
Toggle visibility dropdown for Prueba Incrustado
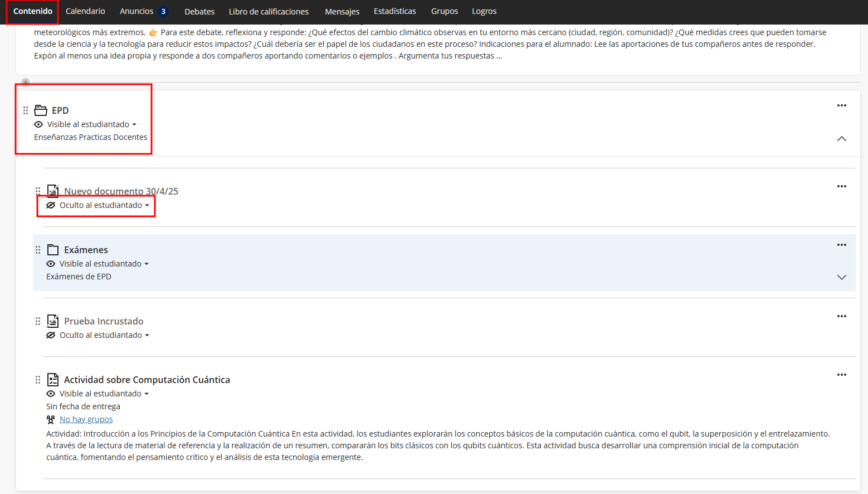pyautogui.click(x=99, y=335)
